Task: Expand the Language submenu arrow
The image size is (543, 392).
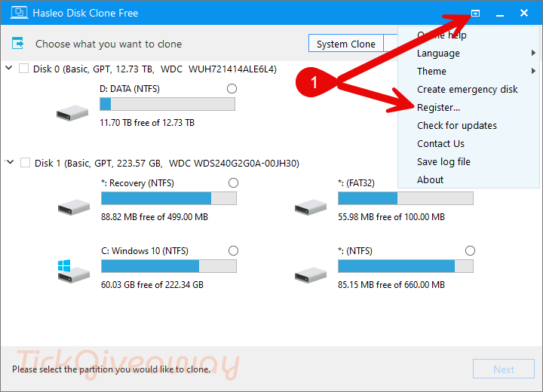Action: coord(533,53)
